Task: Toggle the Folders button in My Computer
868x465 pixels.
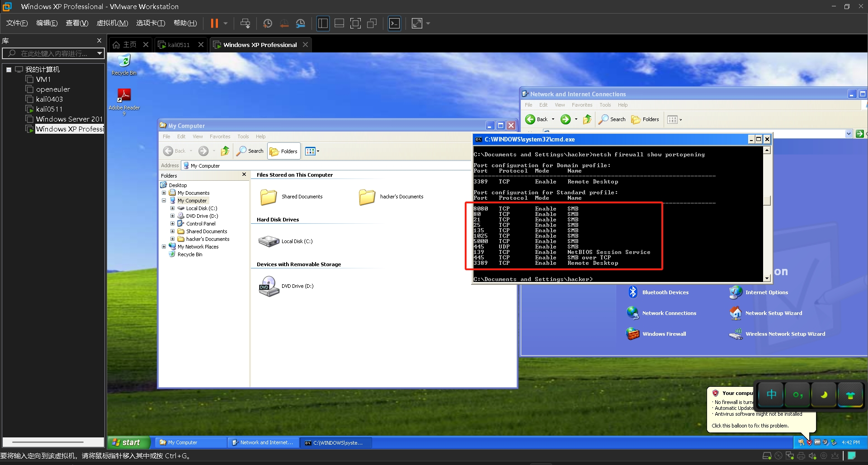Action: [284, 151]
